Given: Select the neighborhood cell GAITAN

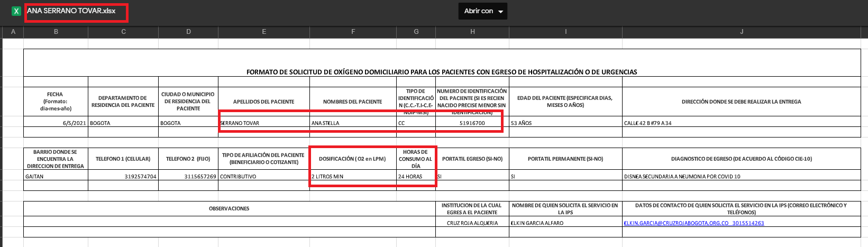Looking at the screenshot, I should [x=56, y=176].
